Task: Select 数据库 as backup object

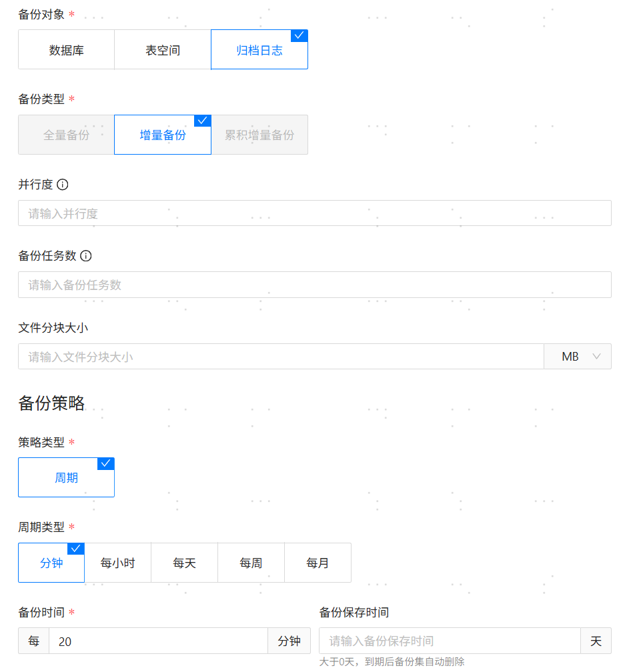Action: point(66,50)
